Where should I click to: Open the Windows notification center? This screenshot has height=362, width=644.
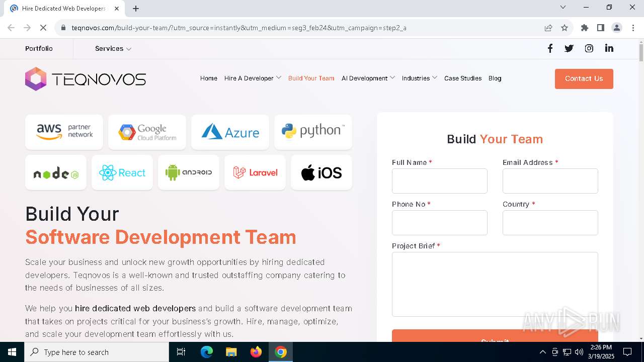627,352
